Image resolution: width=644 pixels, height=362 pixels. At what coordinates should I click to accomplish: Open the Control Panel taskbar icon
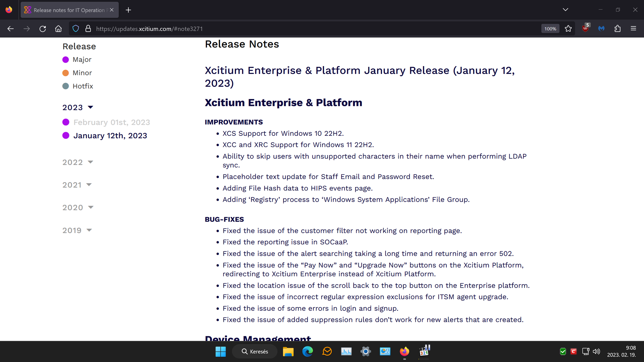tap(385, 351)
